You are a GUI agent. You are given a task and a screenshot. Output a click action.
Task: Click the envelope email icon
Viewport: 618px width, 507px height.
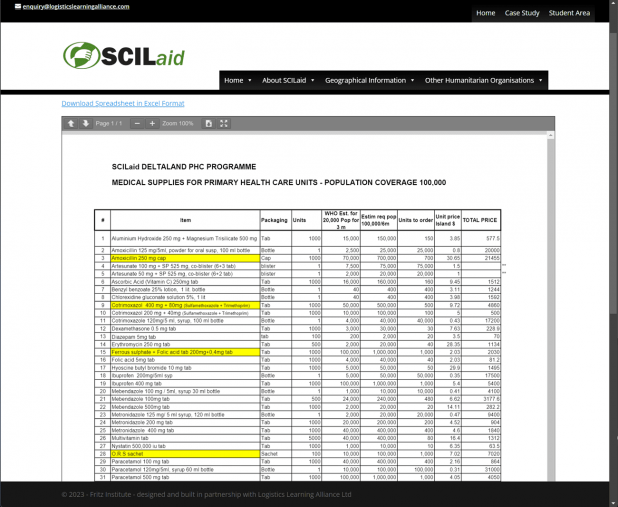pos(18,6)
